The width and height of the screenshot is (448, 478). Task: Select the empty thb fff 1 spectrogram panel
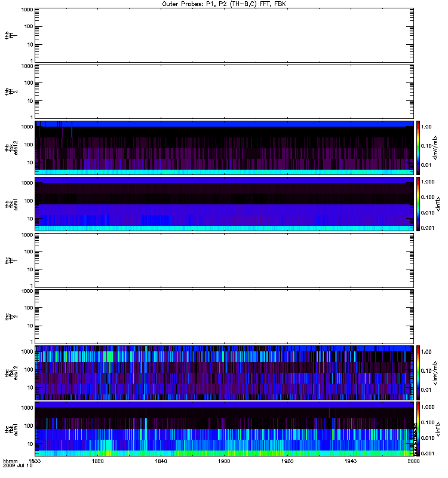tap(224, 35)
